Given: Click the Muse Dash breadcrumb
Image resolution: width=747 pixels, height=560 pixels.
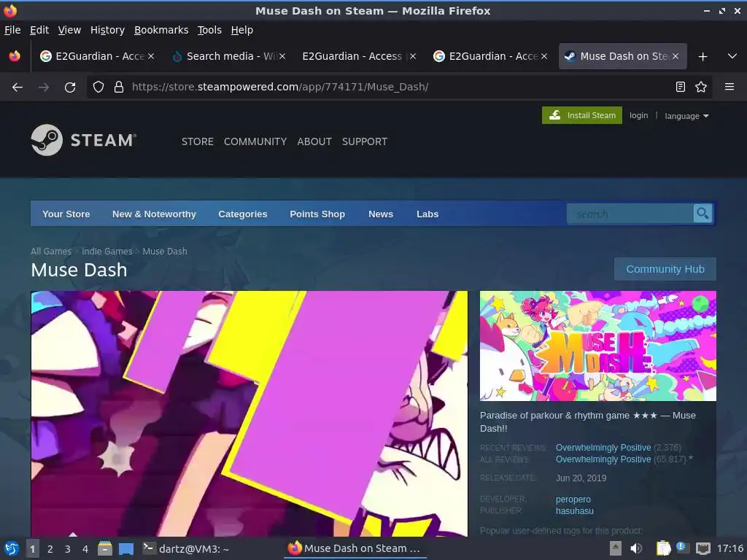Looking at the screenshot, I should click(x=165, y=251).
